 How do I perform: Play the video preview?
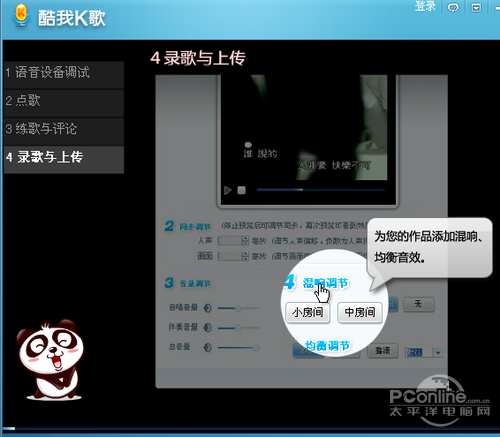[228, 190]
